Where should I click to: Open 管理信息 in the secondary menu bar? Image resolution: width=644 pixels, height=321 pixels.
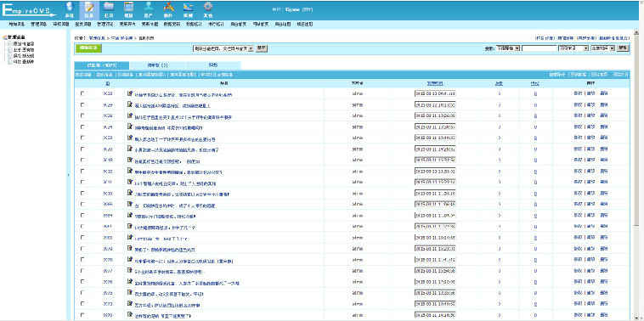pyautogui.click(x=38, y=25)
